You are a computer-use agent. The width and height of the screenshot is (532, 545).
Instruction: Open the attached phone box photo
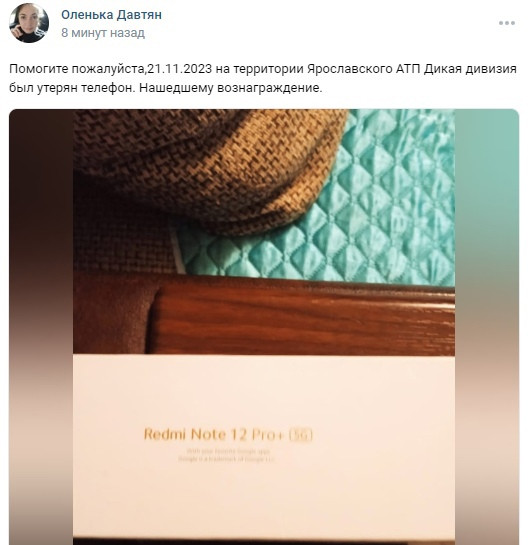tap(264, 327)
